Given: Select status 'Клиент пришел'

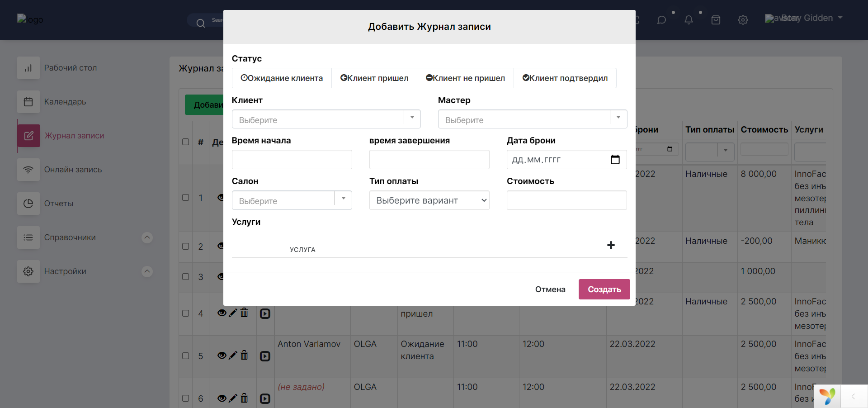Looking at the screenshot, I should pyautogui.click(x=374, y=78).
